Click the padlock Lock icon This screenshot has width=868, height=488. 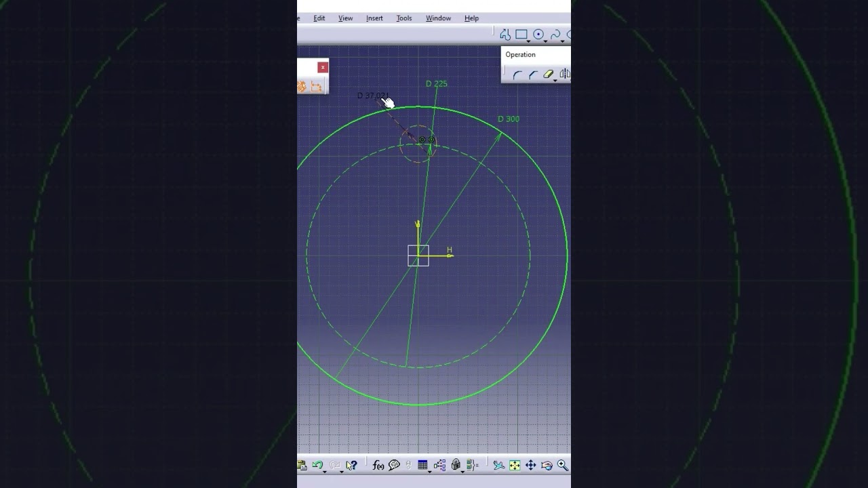[x=456, y=465]
